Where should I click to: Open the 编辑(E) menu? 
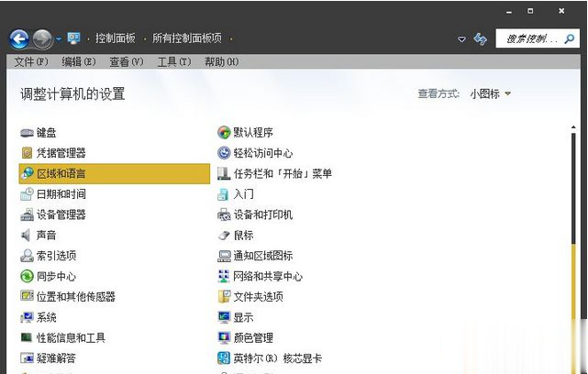pyautogui.click(x=79, y=61)
